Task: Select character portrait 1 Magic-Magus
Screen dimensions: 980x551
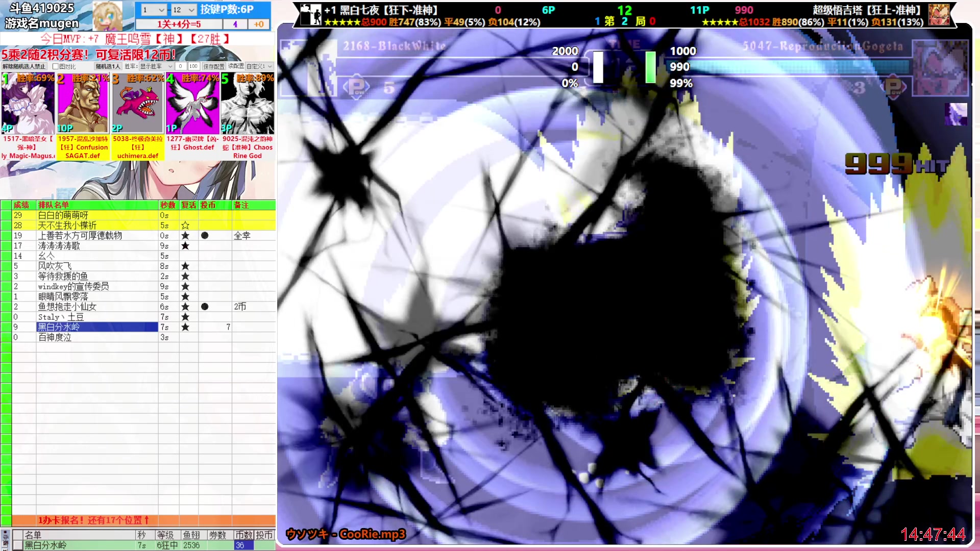Action: pos(28,104)
